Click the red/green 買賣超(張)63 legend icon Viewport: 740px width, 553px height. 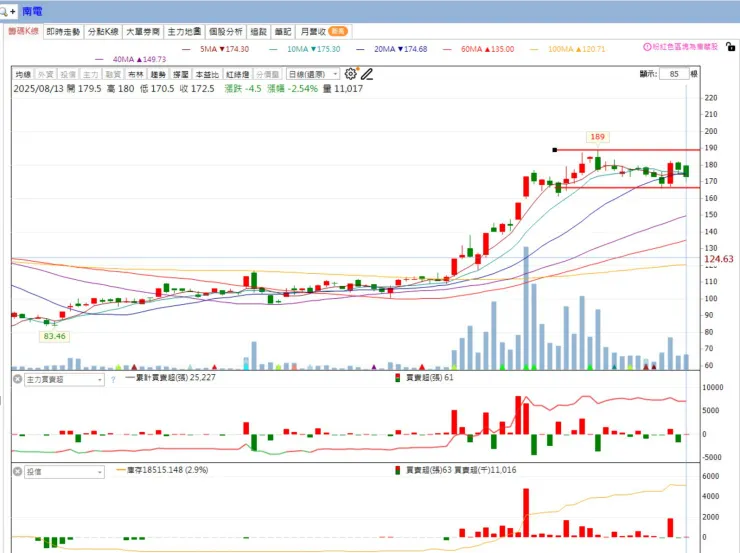(398, 470)
